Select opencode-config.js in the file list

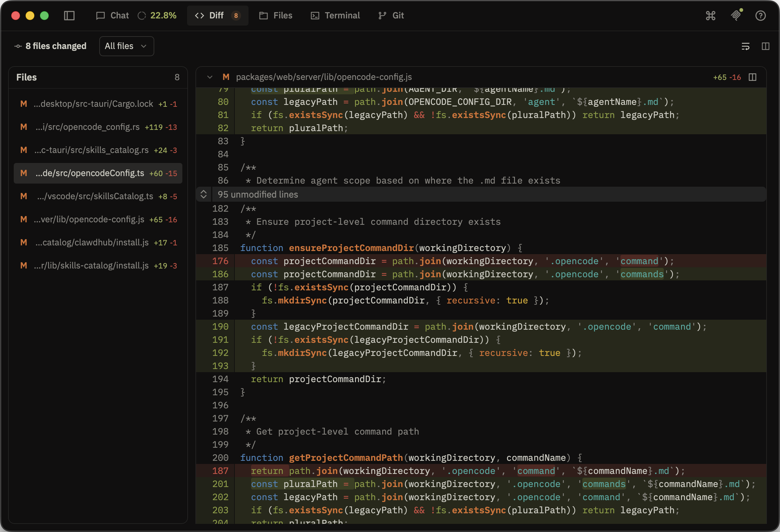pyautogui.click(x=98, y=219)
